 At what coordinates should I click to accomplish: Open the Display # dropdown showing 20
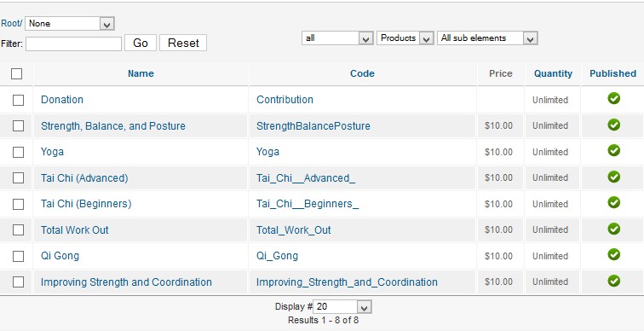click(342, 306)
